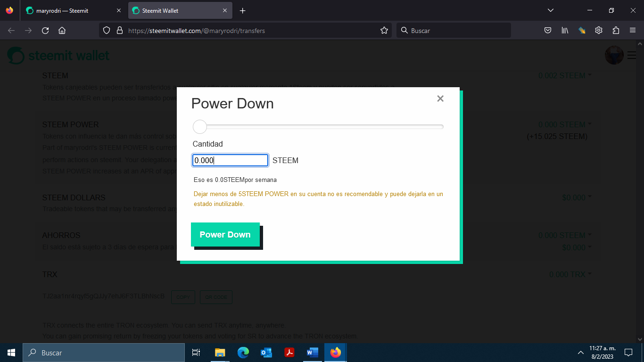Expand the 0.002 STEEM balance dropdown

[x=565, y=75]
